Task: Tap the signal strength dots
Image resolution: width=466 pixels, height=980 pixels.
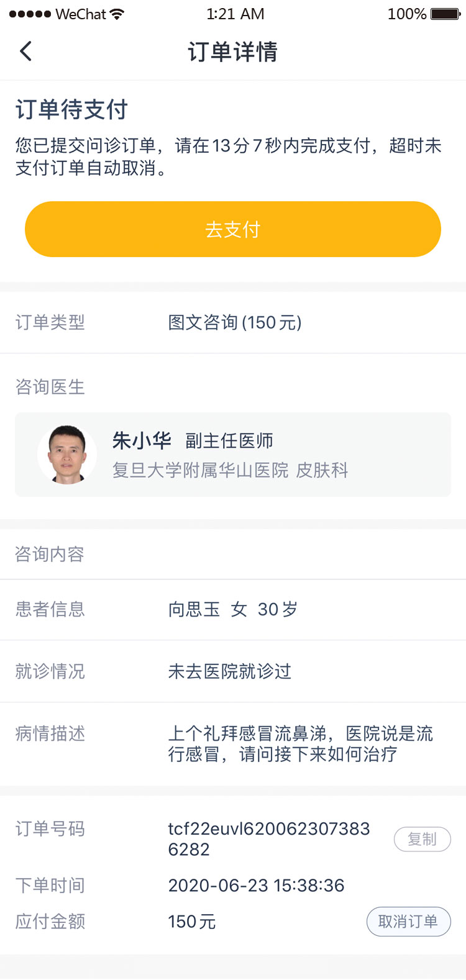Action: tap(30, 14)
